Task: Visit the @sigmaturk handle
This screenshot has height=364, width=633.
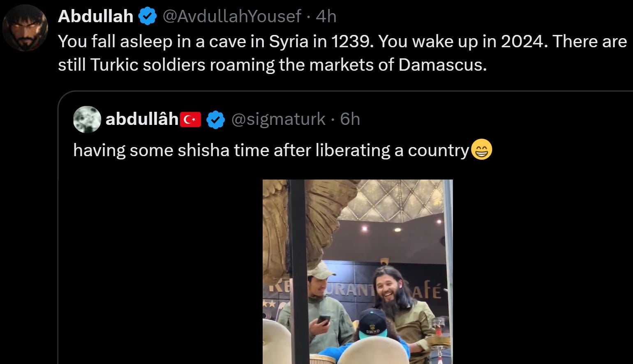Action: coord(279,119)
